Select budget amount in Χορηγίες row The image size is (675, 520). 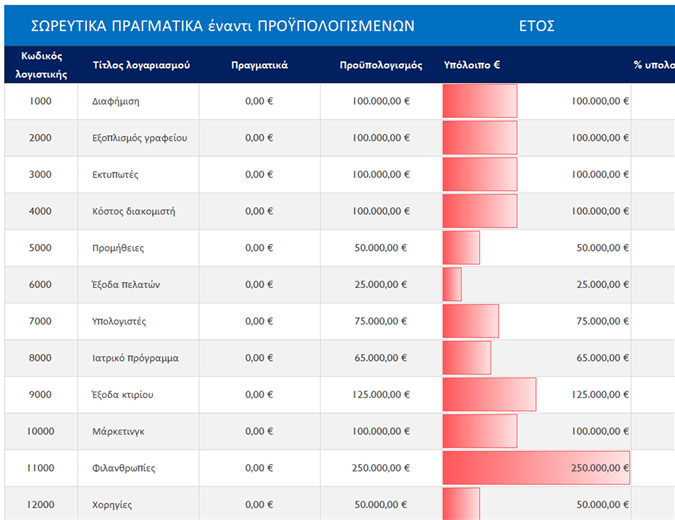381,504
